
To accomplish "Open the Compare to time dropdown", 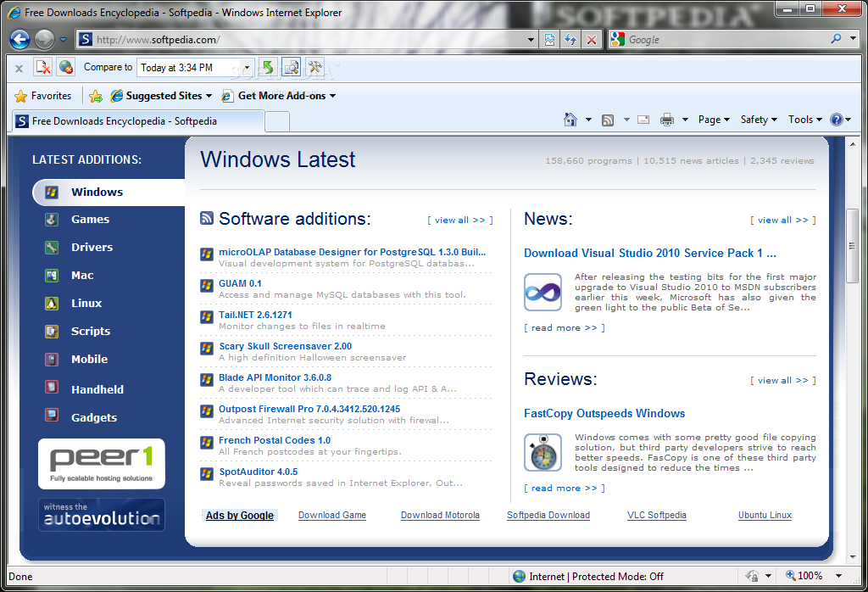I will tap(247, 68).
